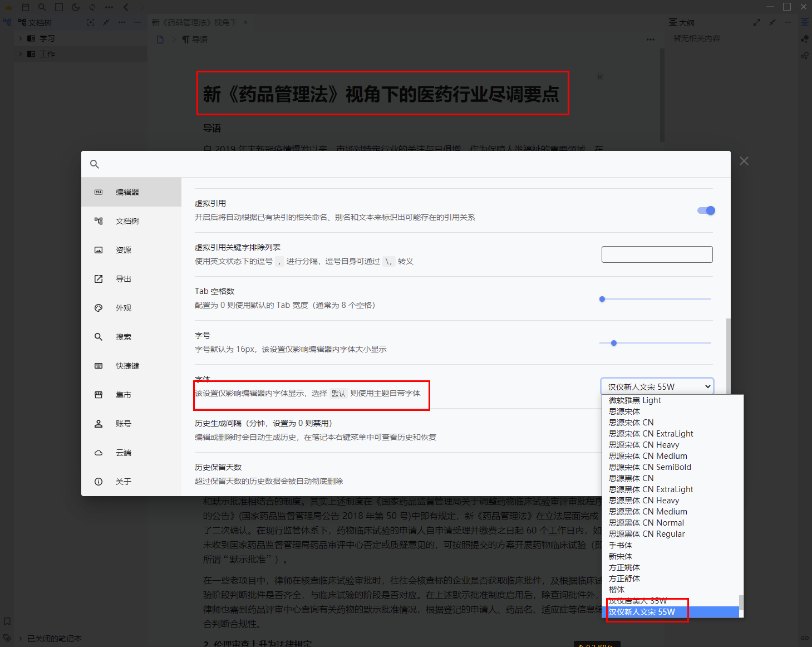Click the document tree icon on the left dock
Screen dimensions: 812x647
7,23
